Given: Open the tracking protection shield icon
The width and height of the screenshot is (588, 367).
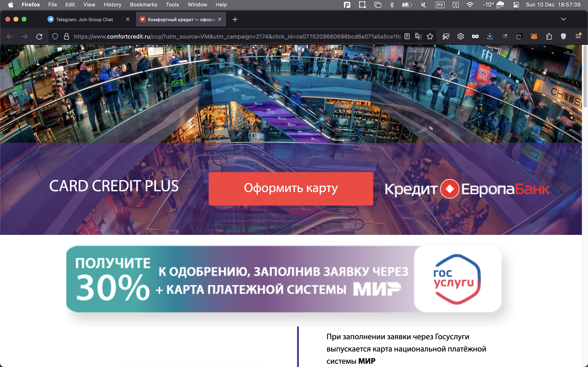Looking at the screenshot, I should click(x=55, y=37).
